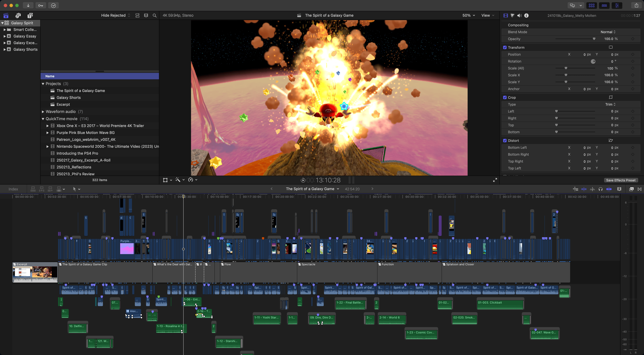Toggle snapping in the timeline toolbar
This screenshot has height=355, width=644.
(609, 189)
